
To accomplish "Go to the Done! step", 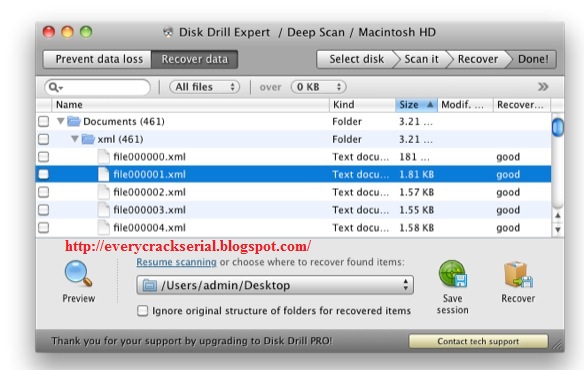I will [533, 59].
